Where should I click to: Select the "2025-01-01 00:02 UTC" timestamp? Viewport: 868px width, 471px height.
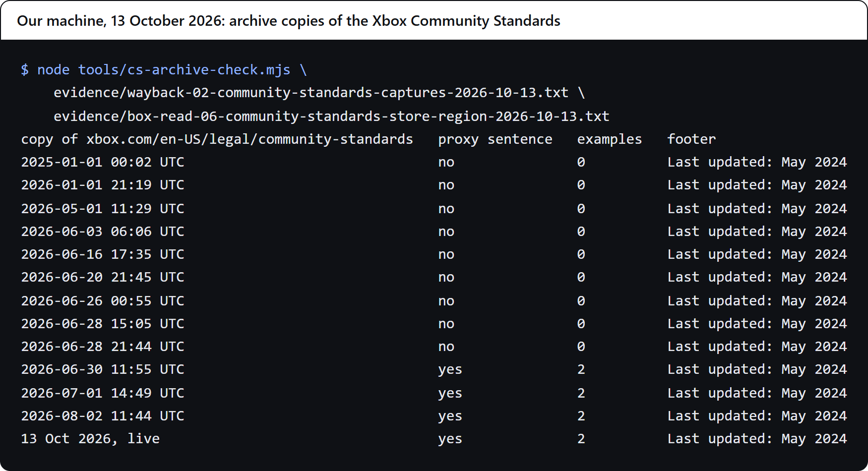click(x=103, y=162)
